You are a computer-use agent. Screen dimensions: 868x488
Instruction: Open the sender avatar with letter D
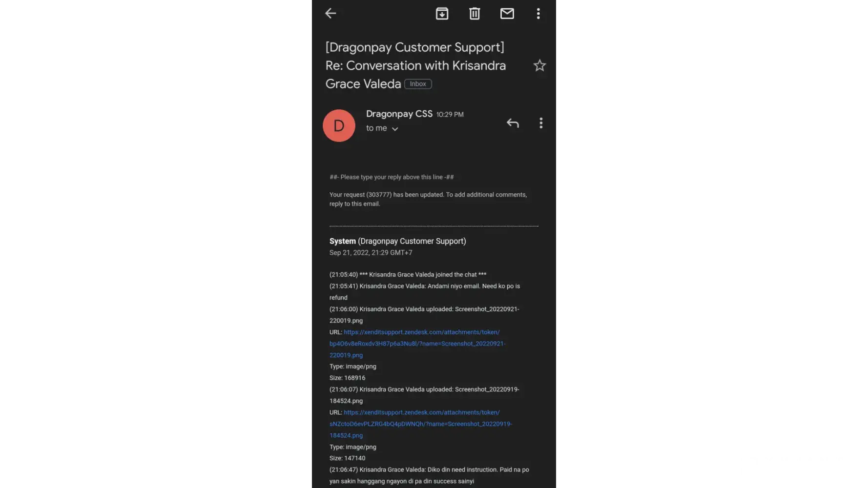pos(339,125)
